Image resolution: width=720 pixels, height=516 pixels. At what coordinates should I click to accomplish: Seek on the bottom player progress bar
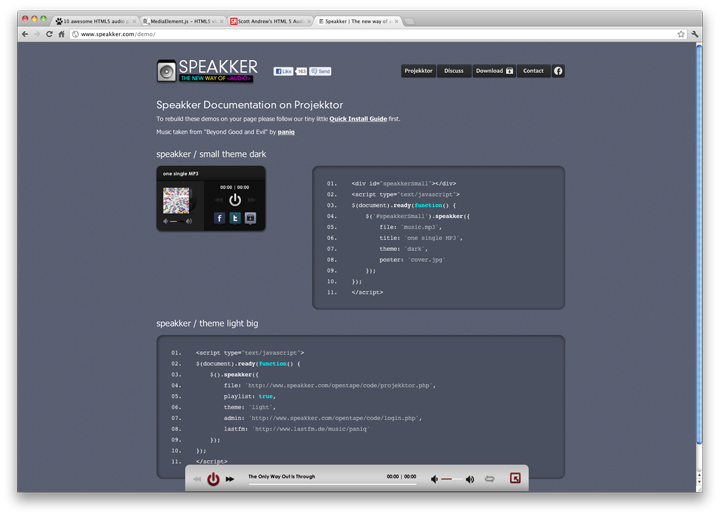pos(332,484)
